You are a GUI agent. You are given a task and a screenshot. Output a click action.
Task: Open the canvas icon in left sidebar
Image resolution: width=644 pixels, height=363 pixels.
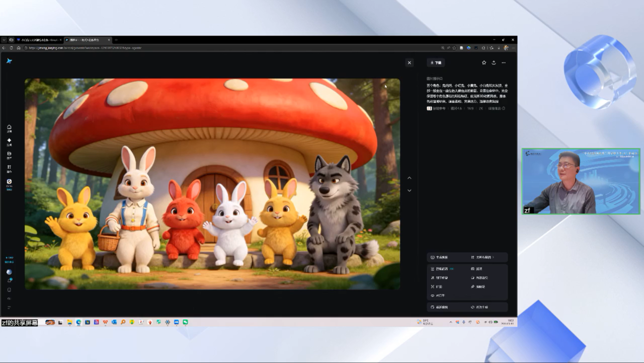[9, 168]
